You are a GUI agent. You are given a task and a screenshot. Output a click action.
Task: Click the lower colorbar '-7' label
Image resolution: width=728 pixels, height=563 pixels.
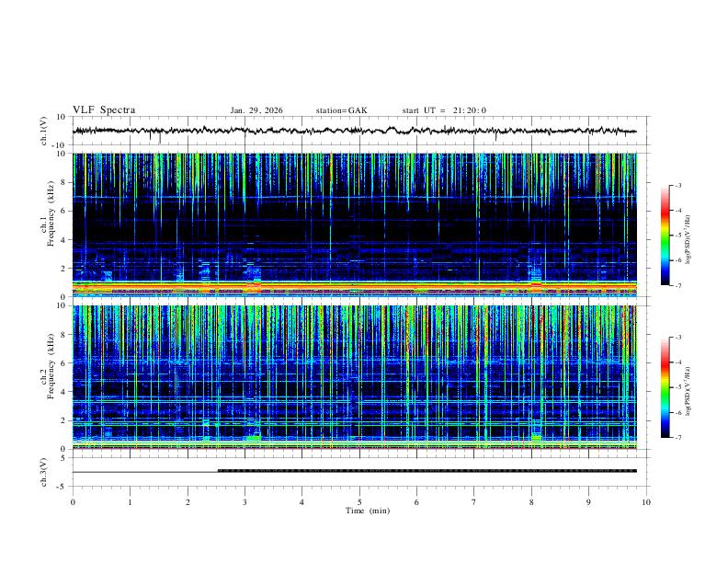click(x=677, y=437)
